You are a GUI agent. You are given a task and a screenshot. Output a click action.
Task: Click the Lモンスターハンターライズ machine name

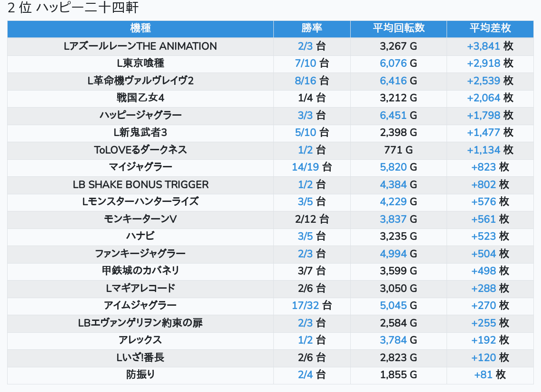(x=140, y=202)
